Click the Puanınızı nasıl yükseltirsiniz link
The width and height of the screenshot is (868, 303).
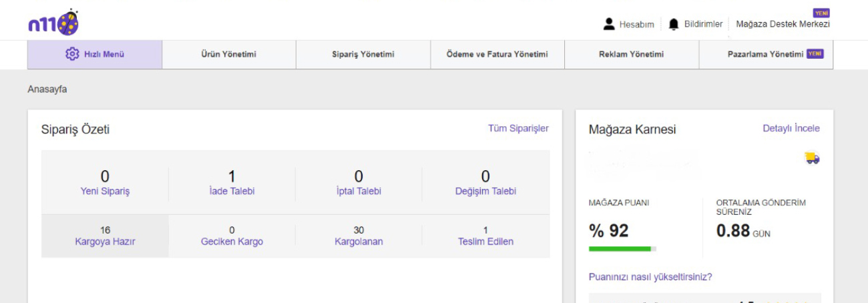coord(650,277)
